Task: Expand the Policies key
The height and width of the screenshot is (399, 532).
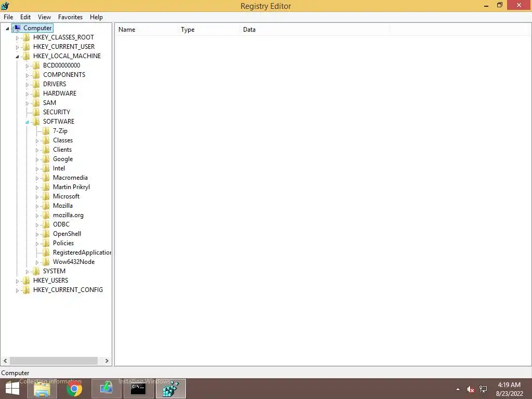Action: coord(37,244)
